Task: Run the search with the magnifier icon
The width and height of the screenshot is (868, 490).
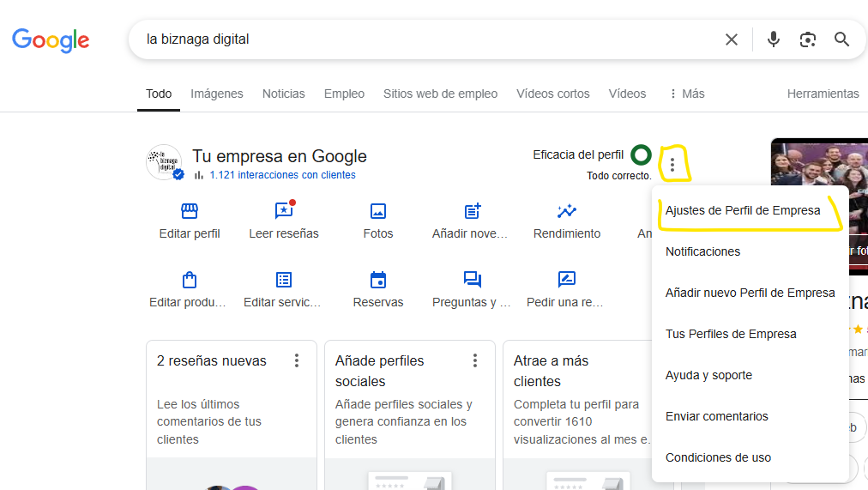Action: point(841,39)
